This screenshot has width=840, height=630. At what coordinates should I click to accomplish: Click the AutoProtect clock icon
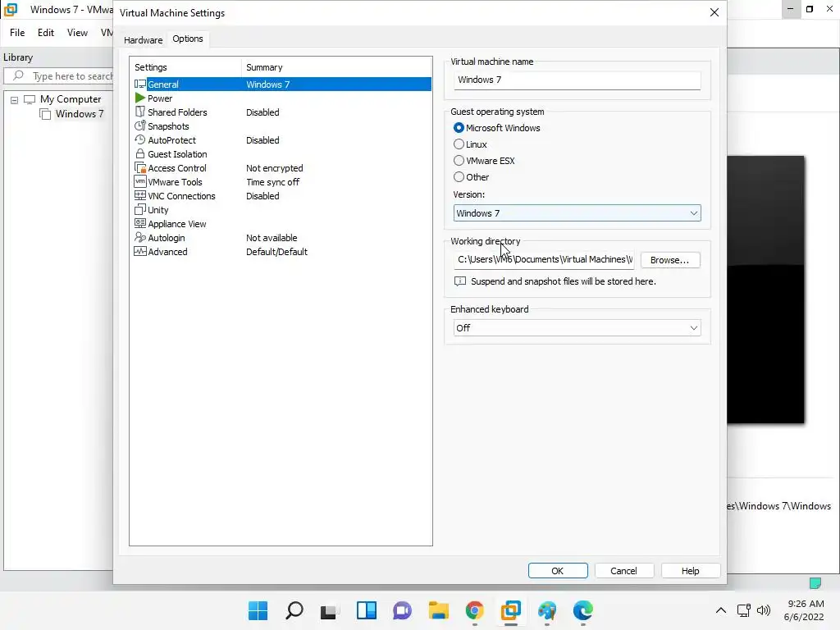pos(139,139)
